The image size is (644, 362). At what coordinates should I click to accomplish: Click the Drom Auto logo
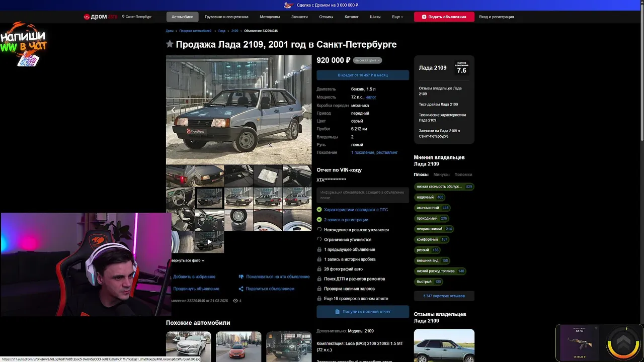click(x=100, y=17)
